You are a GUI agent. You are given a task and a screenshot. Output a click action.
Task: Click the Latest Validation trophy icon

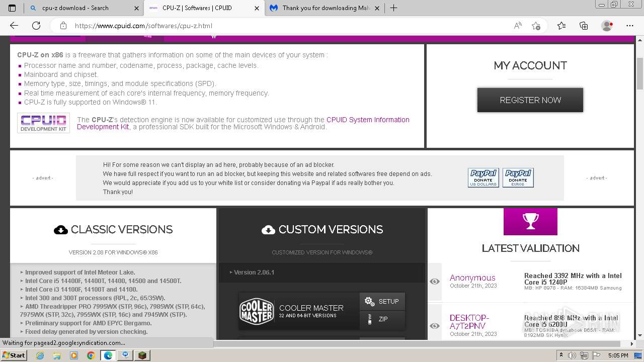(x=530, y=221)
